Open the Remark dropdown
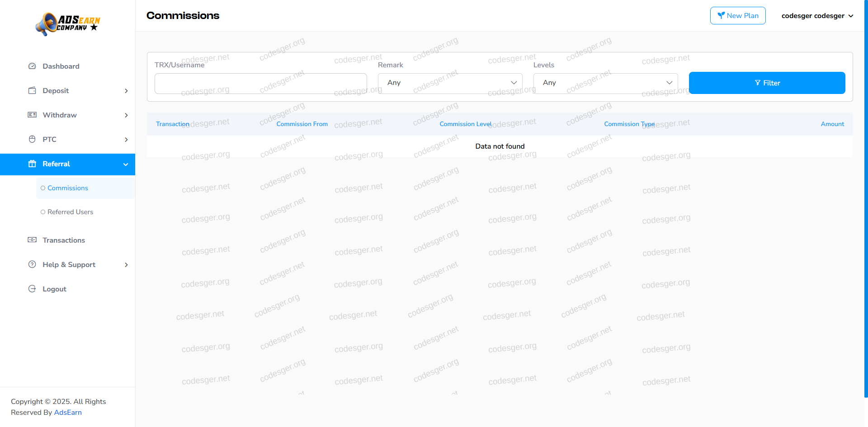 450,83
